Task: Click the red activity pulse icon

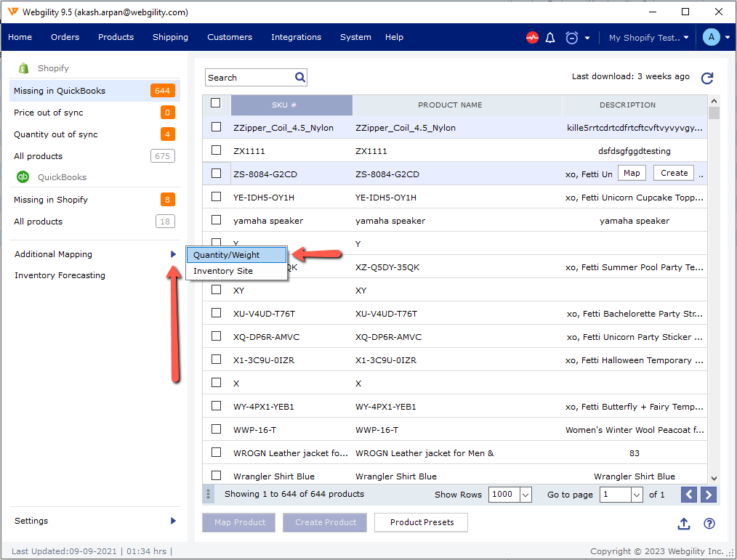Action: click(532, 38)
